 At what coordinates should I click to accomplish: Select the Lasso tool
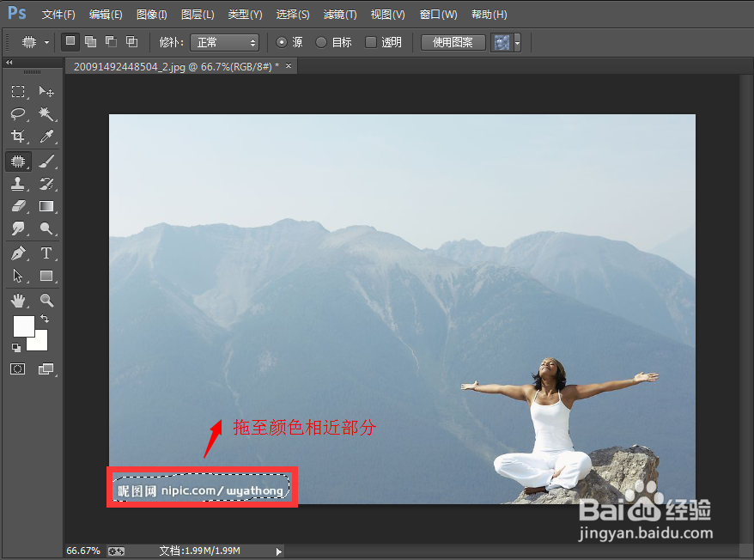pos(19,114)
